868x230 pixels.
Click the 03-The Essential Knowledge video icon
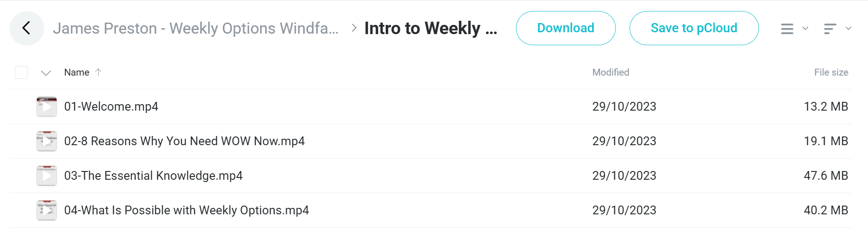pyautogui.click(x=46, y=176)
